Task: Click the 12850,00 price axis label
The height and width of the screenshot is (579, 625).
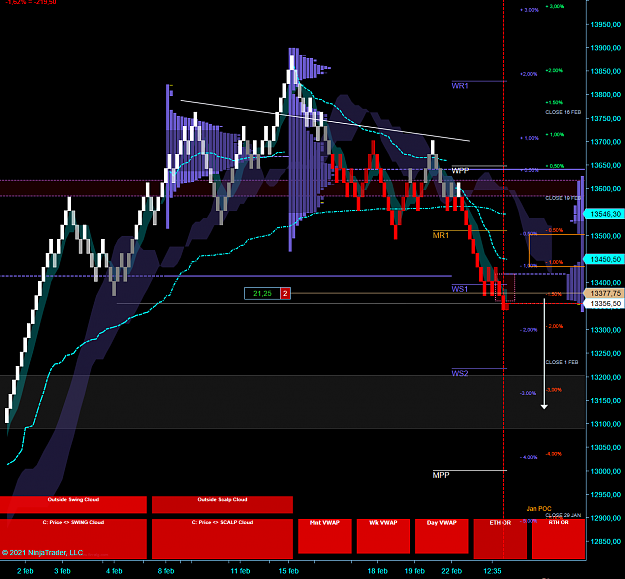Action: pos(605,542)
